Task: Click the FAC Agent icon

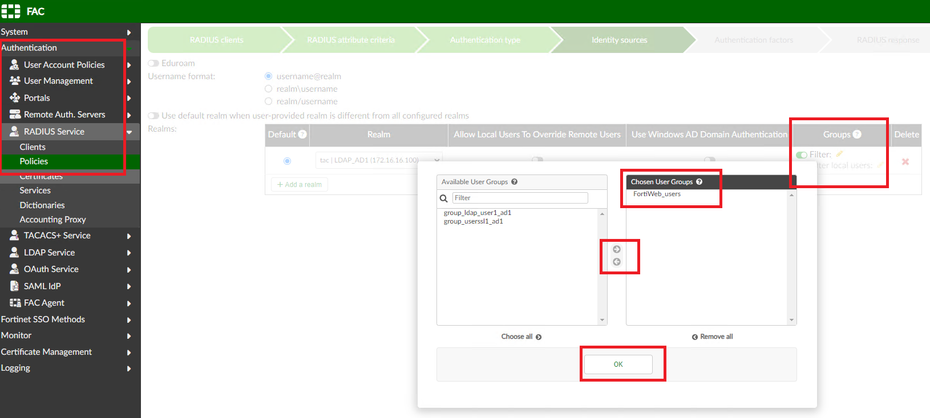Action: click(14, 302)
